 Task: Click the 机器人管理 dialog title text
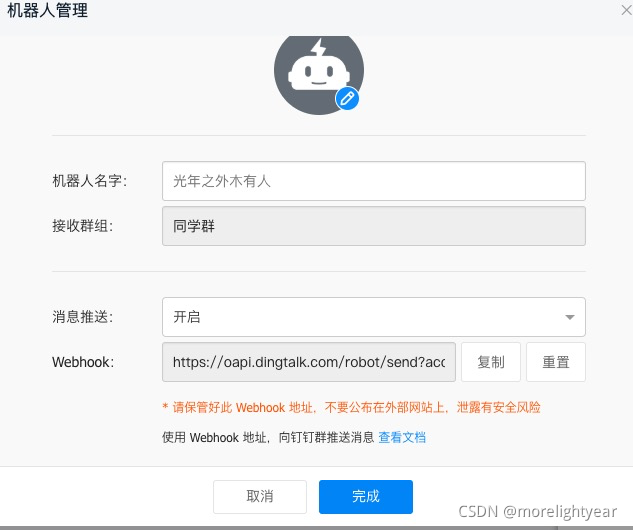coord(48,10)
